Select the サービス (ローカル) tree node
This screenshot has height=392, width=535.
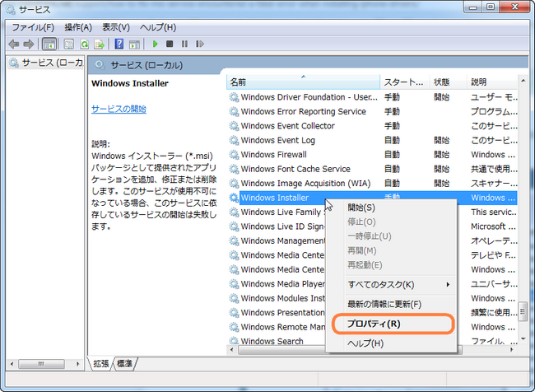(46, 63)
